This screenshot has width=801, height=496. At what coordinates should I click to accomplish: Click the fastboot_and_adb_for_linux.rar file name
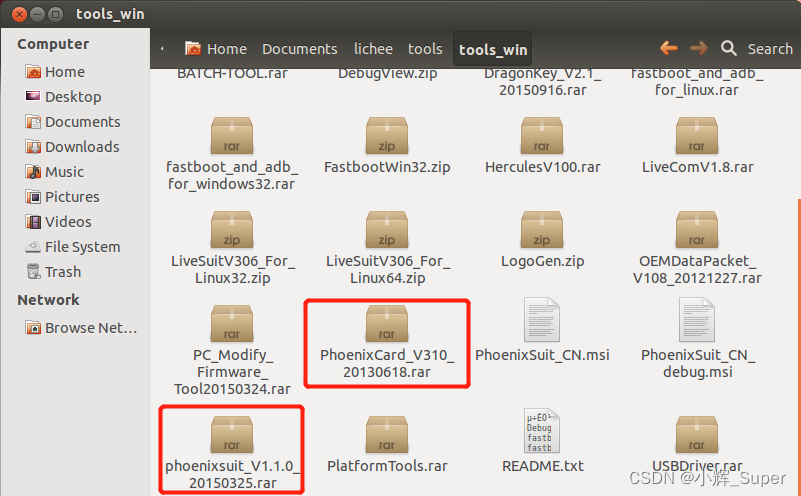pyautogui.click(x=697, y=82)
